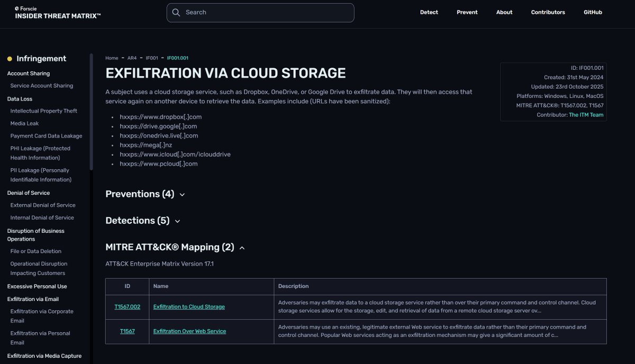
Task: Select Exfiltration via Corporate Email
Action: (x=42, y=316)
